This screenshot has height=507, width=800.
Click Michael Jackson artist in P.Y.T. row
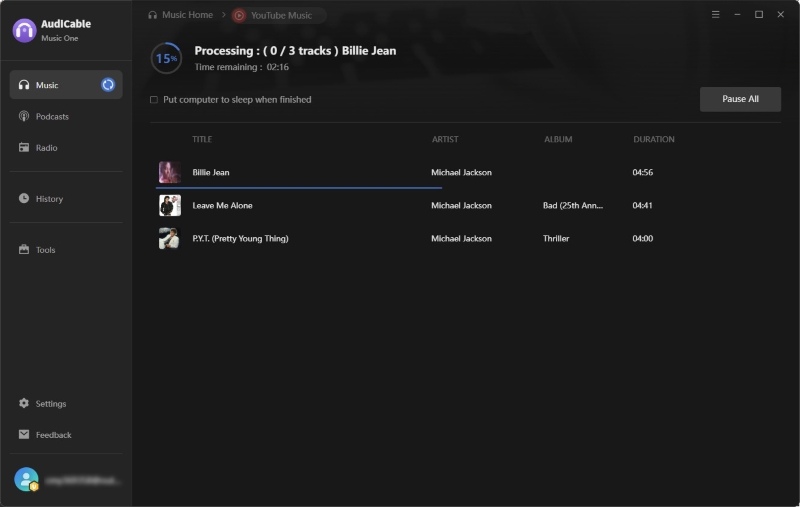click(461, 238)
